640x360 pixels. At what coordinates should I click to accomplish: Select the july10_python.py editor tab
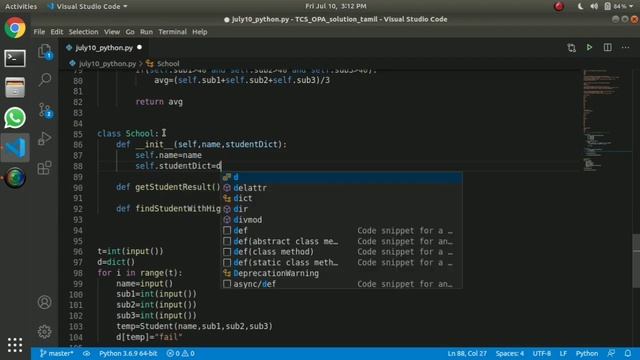pos(104,48)
